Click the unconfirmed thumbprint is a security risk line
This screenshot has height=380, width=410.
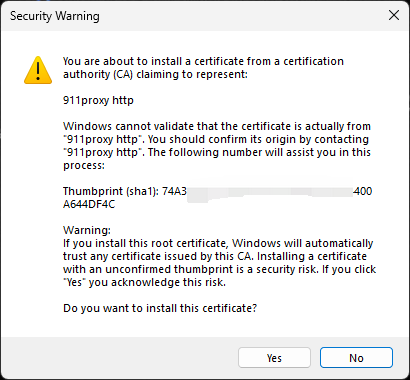[219, 269]
